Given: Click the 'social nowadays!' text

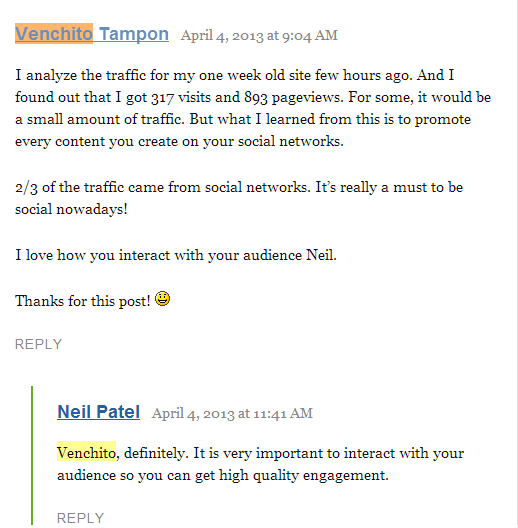Looking at the screenshot, I should pos(71,209).
